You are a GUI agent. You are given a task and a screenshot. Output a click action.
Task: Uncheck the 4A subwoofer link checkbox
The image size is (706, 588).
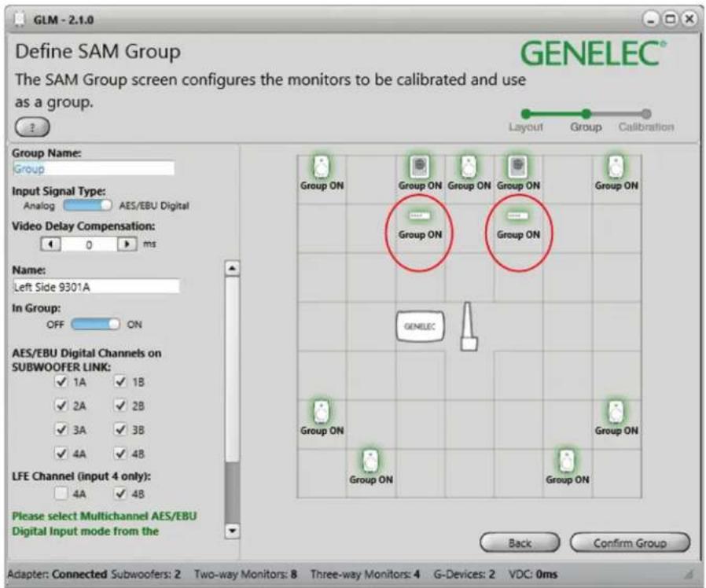(x=61, y=454)
